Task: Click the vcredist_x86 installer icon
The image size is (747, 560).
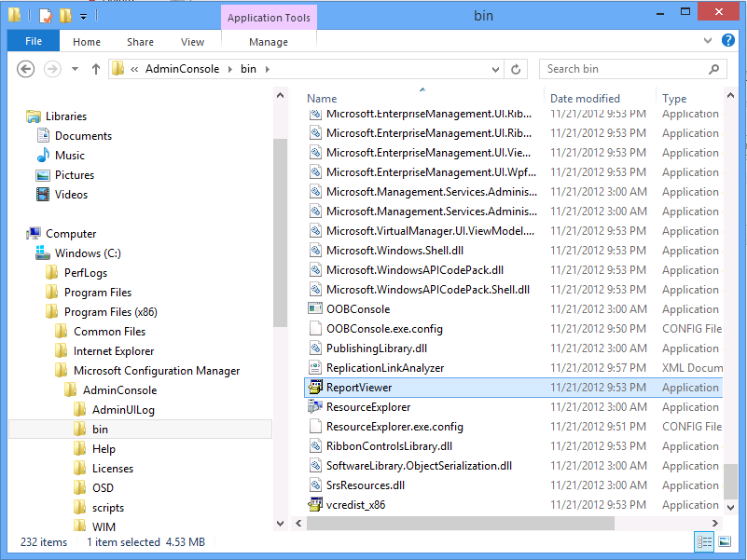Action: tap(315, 504)
